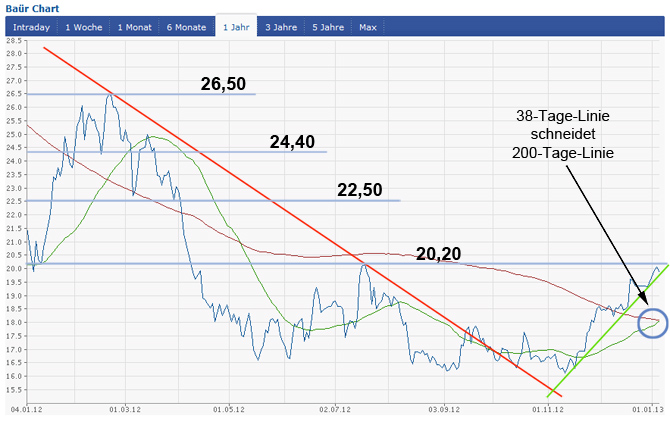The height and width of the screenshot is (425, 670).
Task: Click the 26,50 resistance label
Action: 223,84
